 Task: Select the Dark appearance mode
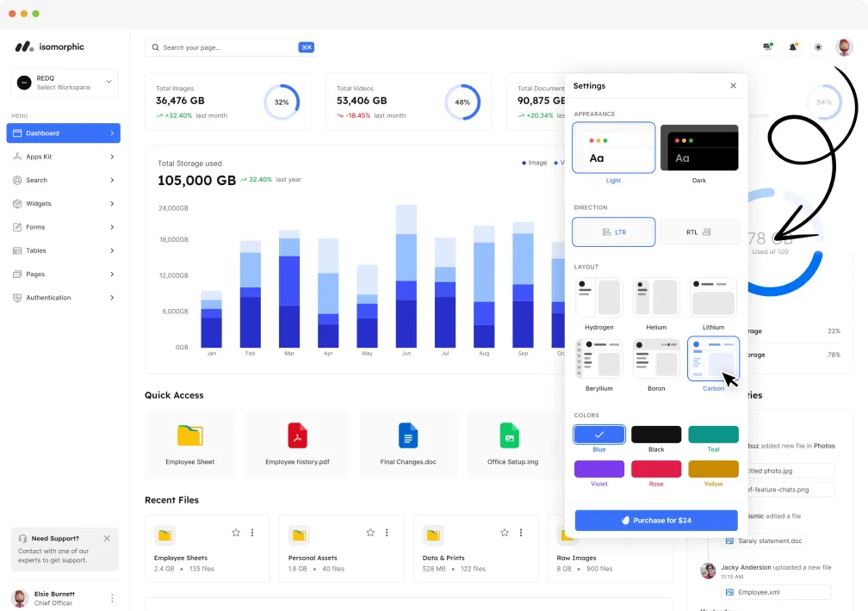699,148
